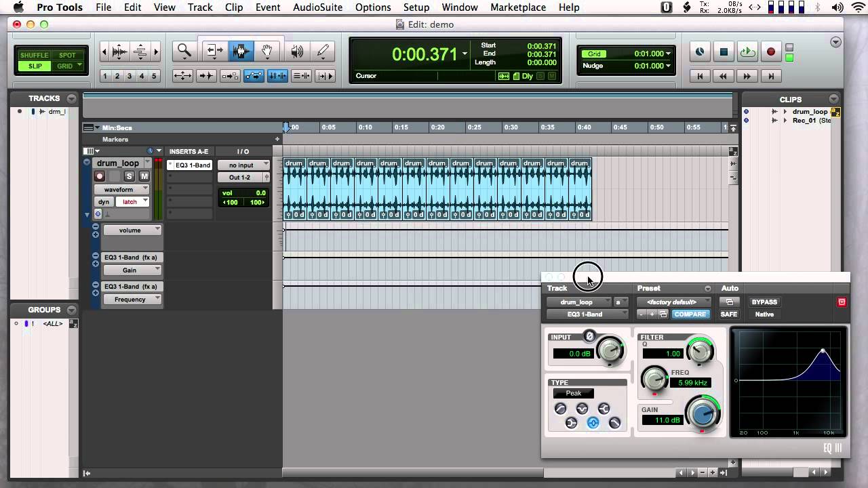Screen dimensions: 868x488
Task: Open the Frequency automation lane dropdown
Action: tap(132, 299)
